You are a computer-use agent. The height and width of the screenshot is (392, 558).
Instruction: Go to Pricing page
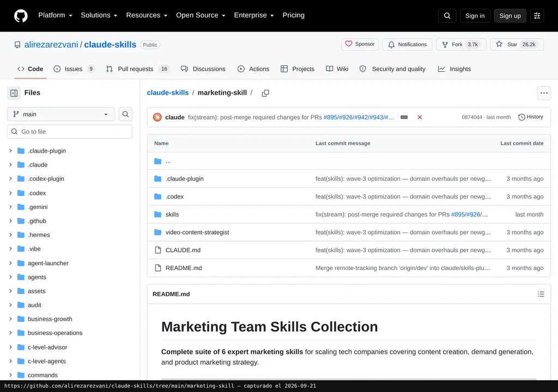[x=294, y=15]
